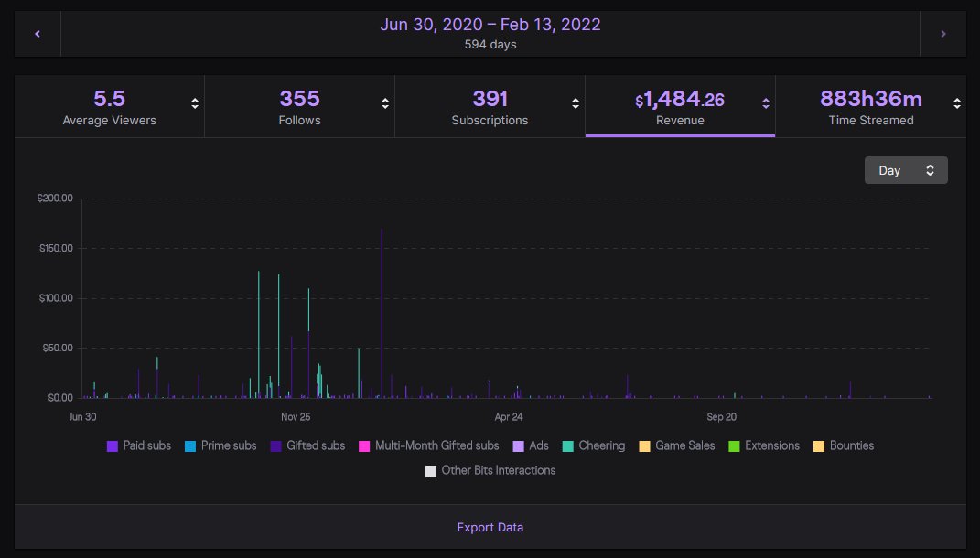Image resolution: width=980 pixels, height=558 pixels.
Task: Switch to the Time Streamed tab
Action: 870,105
